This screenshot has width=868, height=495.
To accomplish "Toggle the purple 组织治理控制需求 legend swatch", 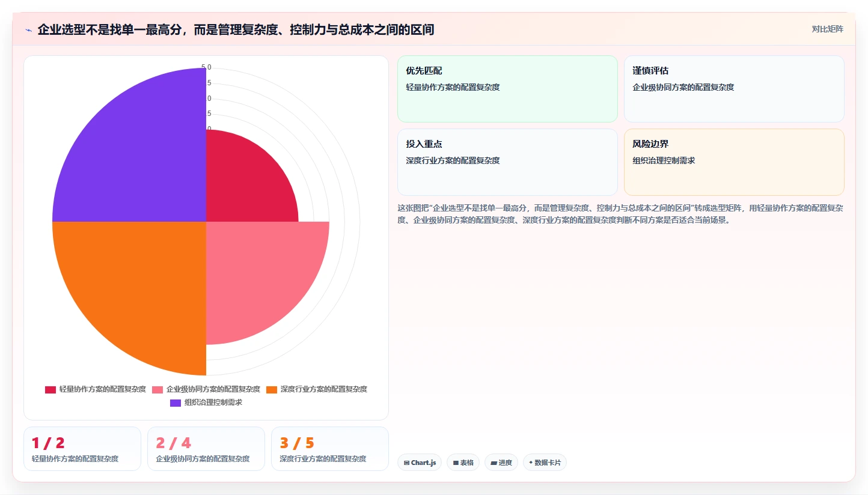I will coord(176,402).
